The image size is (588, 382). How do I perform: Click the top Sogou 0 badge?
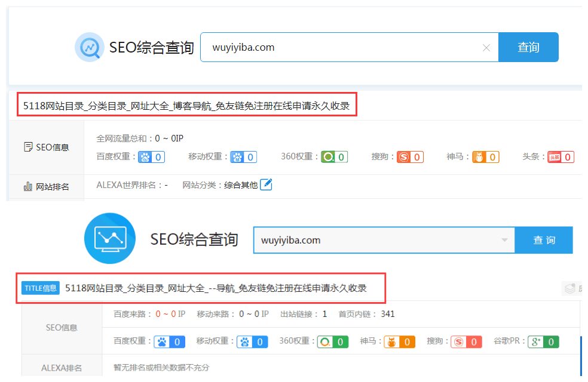coord(411,157)
